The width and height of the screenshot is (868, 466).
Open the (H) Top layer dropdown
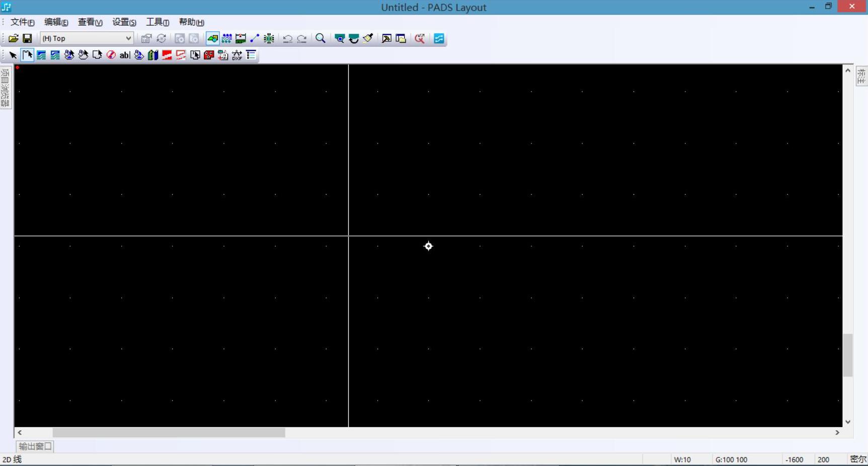(87, 38)
